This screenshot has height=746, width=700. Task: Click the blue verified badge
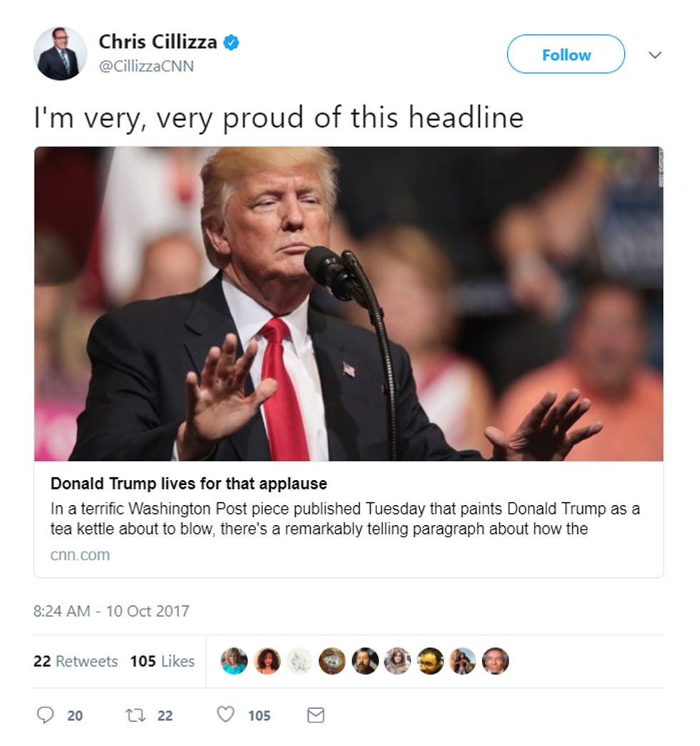[x=231, y=42]
